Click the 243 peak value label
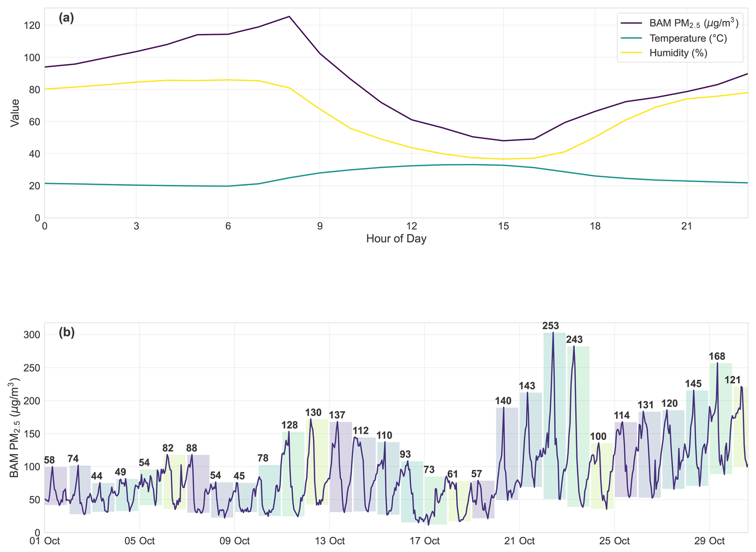This screenshot has height=552, width=756. coord(574,340)
